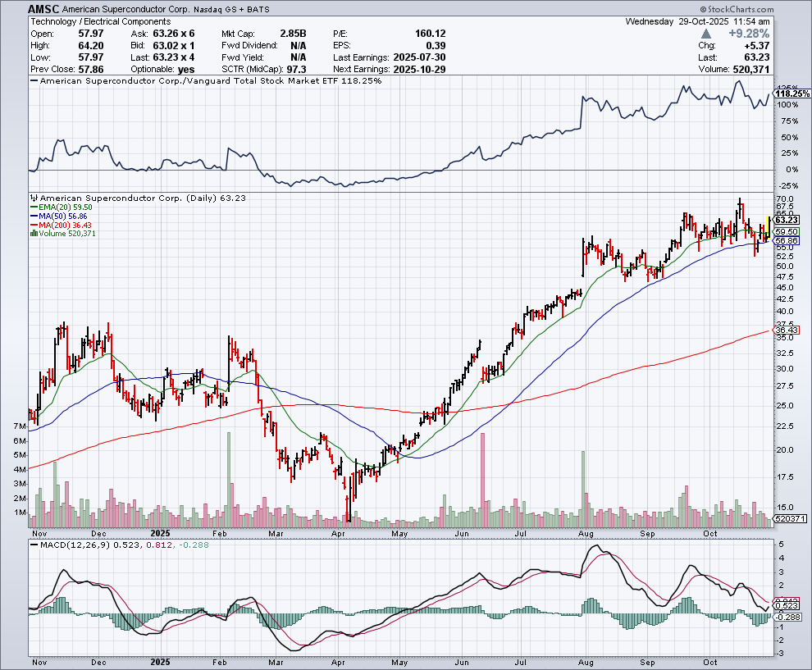Viewport: 812px width, 670px height.
Task: Click the blue 56.86 MA(50) axis label
Action: pos(786,242)
